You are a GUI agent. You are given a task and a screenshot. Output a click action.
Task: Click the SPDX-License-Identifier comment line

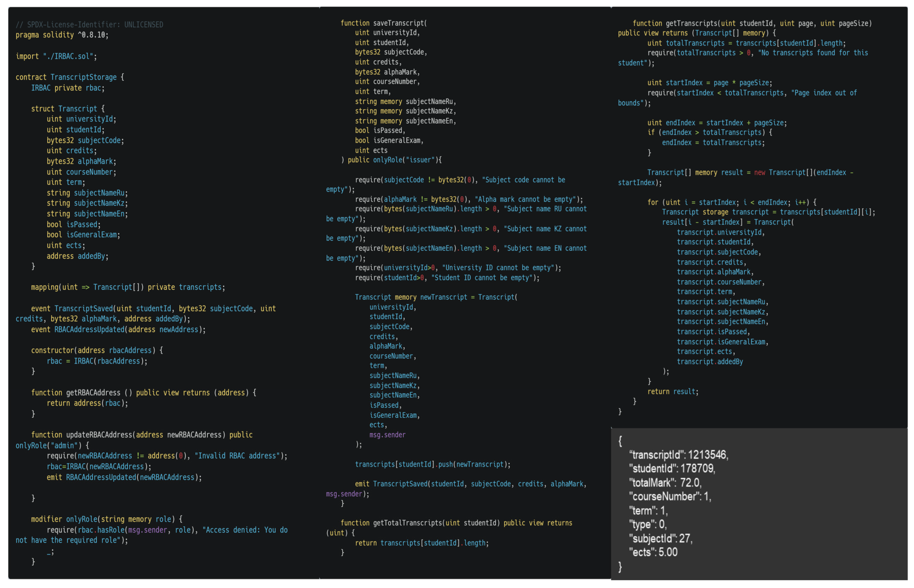click(89, 24)
